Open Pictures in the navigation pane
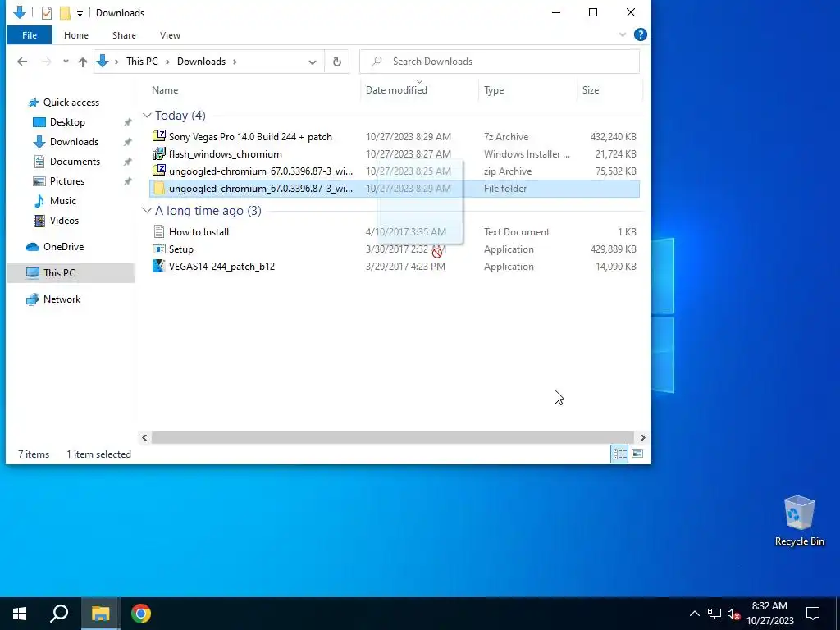The height and width of the screenshot is (630, 840). 67,181
